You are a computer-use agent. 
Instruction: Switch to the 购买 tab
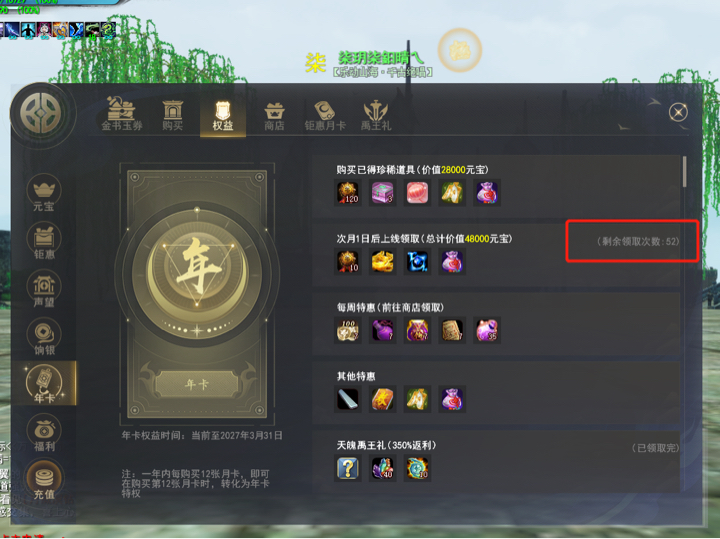(173, 116)
